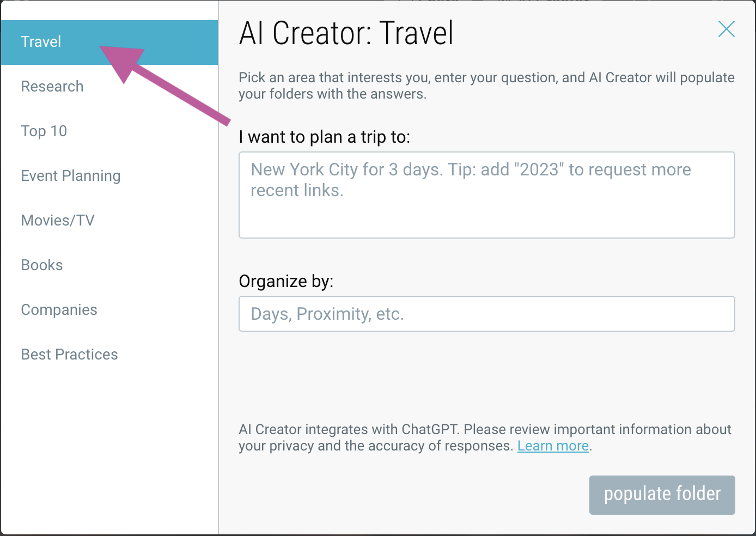
Task: Click the placeholder tip about 2023 links
Action: coord(470,180)
